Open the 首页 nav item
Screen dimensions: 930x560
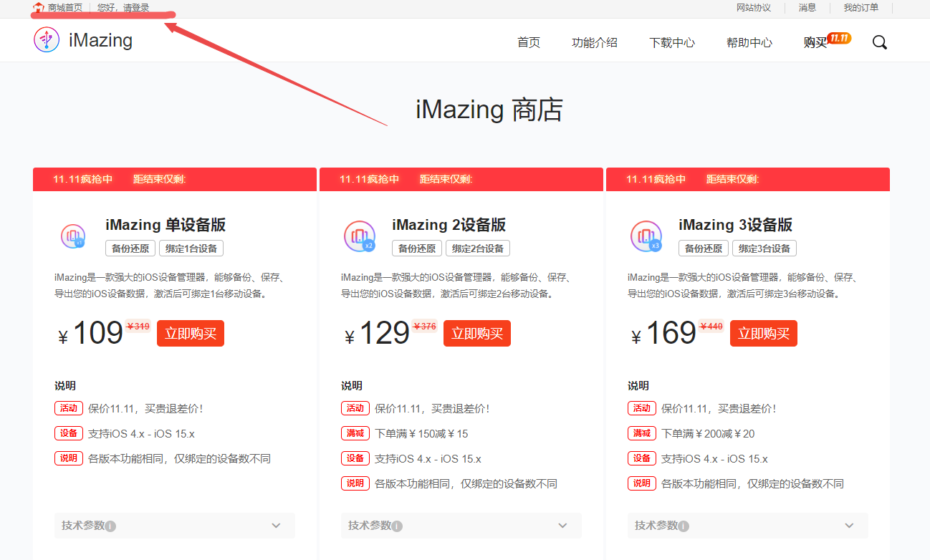[x=529, y=42]
